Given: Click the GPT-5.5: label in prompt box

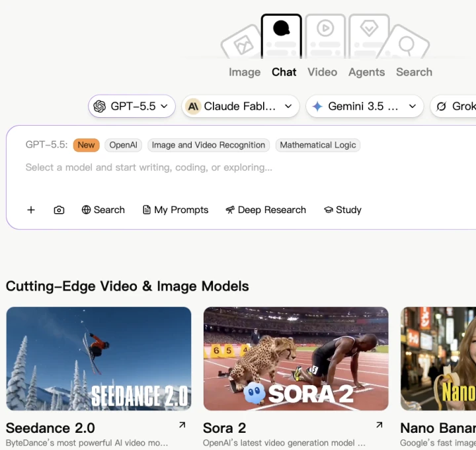Looking at the screenshot, I should pyautogui.click(x=46, y=145).
